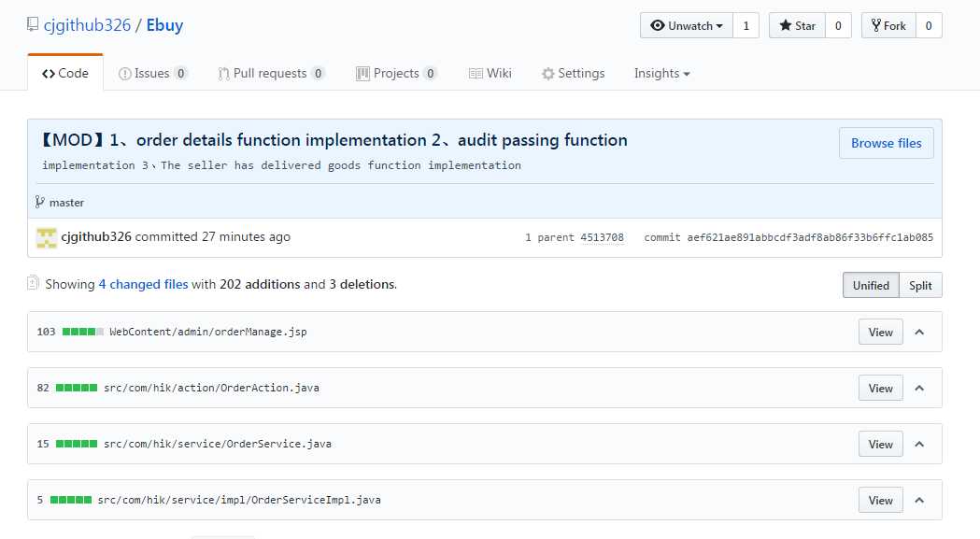Collapse the orderManage.jsp file diff
Image resolution: width=980 pixels, height=539 pixels.
919,332
